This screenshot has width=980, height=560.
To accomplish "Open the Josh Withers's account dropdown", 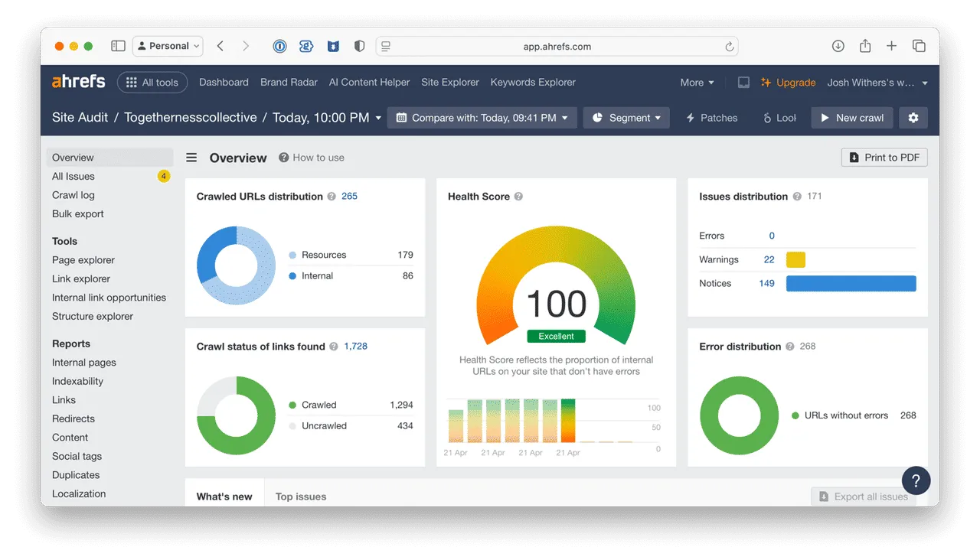I will (x=877, y=83).
